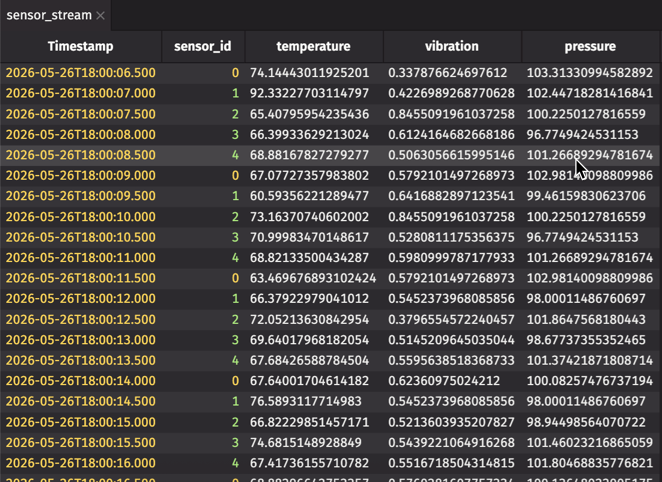Select timestamp cell 2026-05-26T18:00:13.500
Viewport: 662px width, 482px height.
(x=81, y=360)
